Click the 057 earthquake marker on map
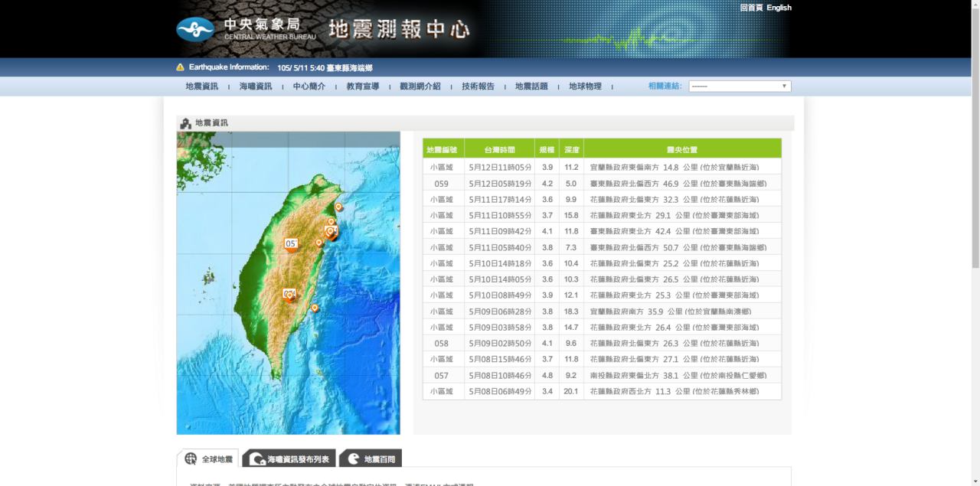Image resolution: width=980 pixels, height=486 pixels. point(291,244)
